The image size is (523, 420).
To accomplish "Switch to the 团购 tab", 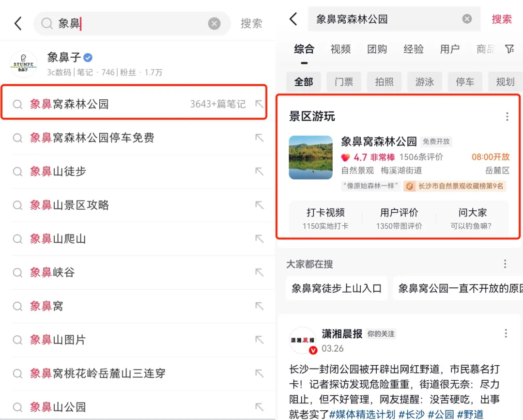I will [377, 49].
